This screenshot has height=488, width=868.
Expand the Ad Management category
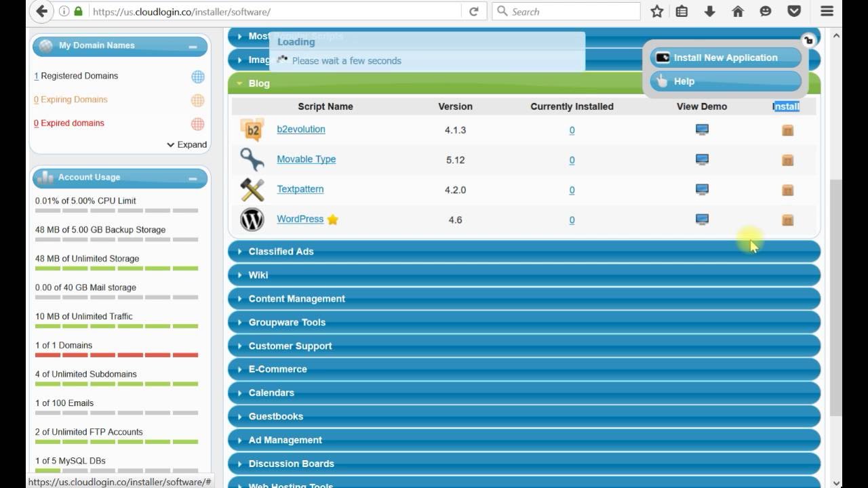[524, 440]
